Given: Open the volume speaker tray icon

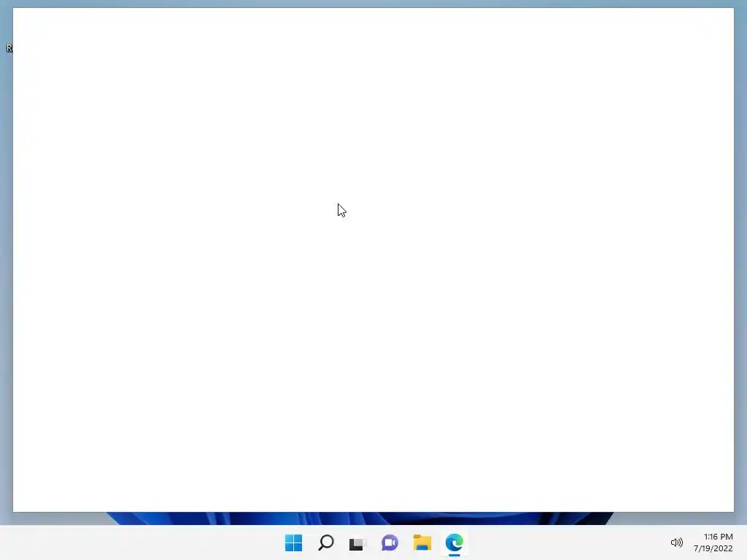Looking at the screenshot, I should tap(676, 542).
